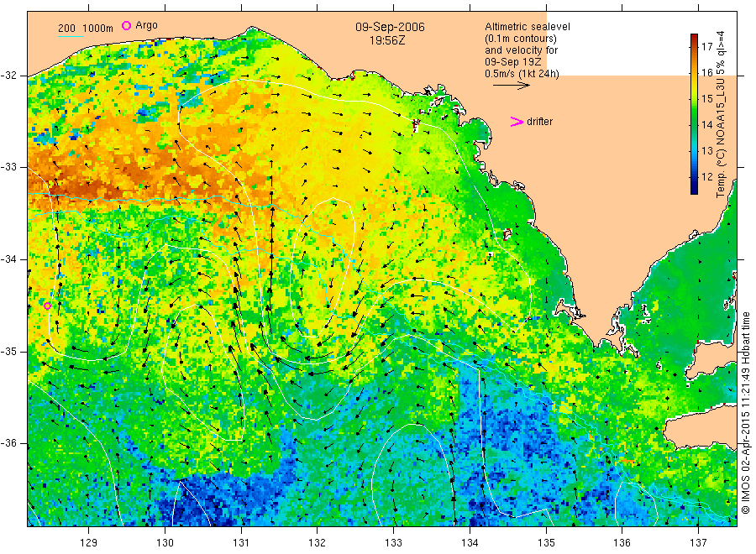Click the magenta Argo float marker near 34.5°S
The width and height of the screenshot is (756, 554).
(47, 306)
